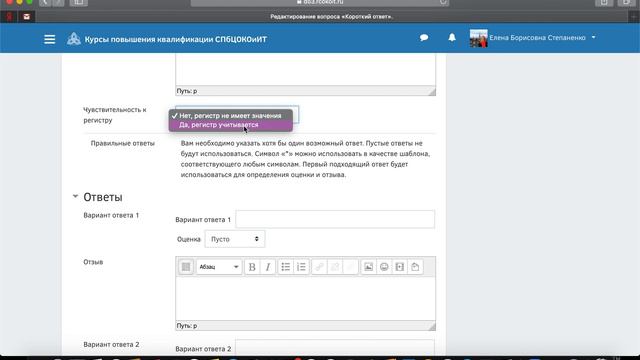The width and height of the screenshot is (640, 360).
Task: Open messages chat icon
Action: (424, 38)
